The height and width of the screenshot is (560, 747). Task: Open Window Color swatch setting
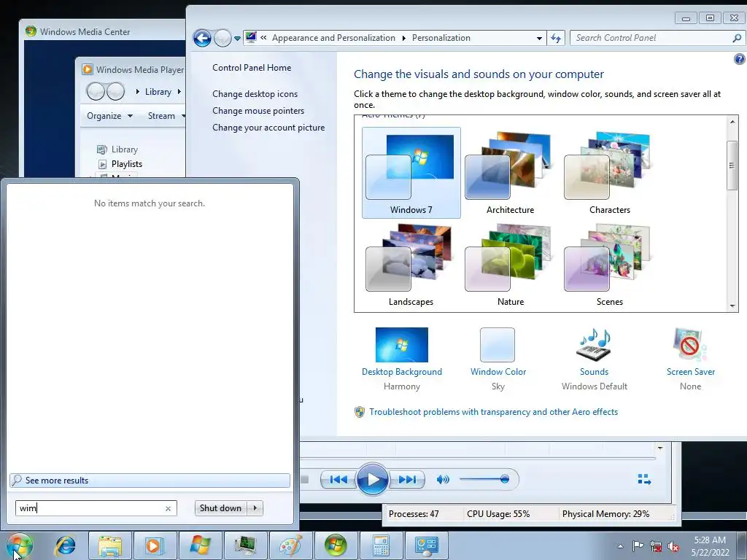(498, 345)
